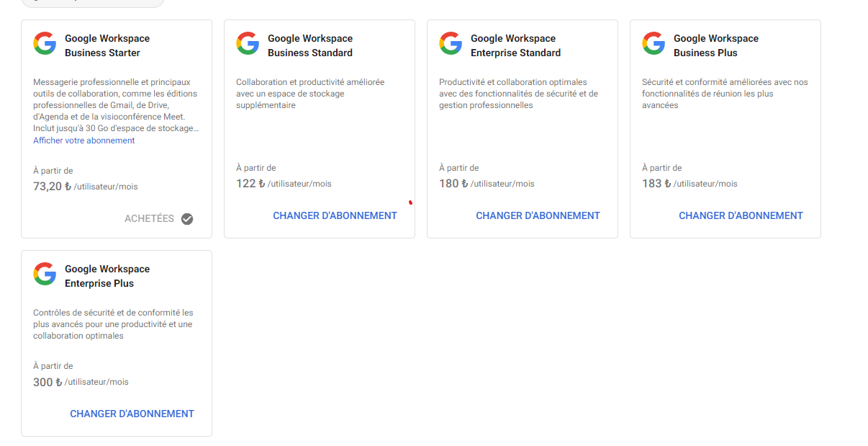
Task: Select the Google Workspace Business Starter title
Action: [x=107, y=45]
